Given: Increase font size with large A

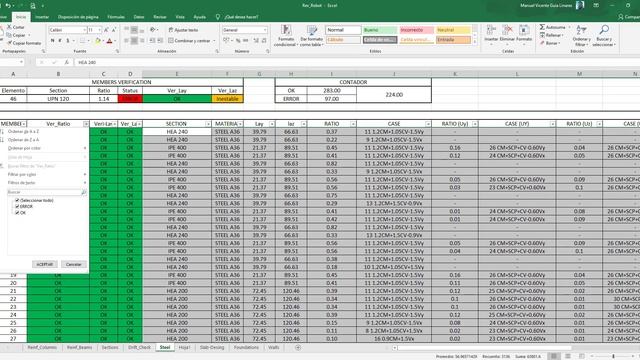Looking at the screenshot, I should 106,30.
